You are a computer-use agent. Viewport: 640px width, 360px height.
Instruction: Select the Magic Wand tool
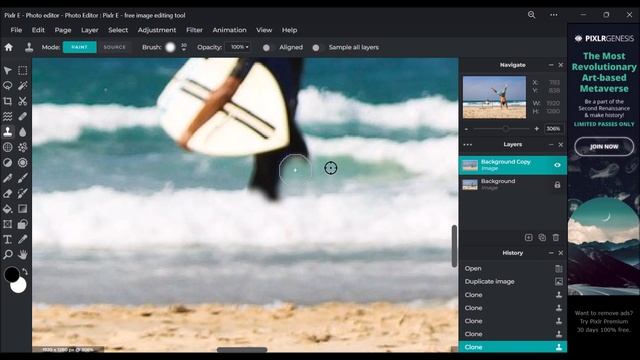click(x=22, y=86)
